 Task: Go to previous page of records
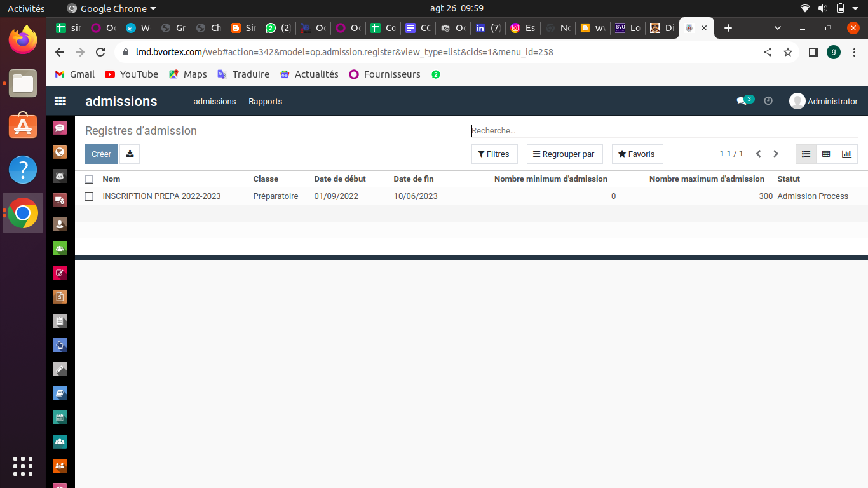(758, 154)
